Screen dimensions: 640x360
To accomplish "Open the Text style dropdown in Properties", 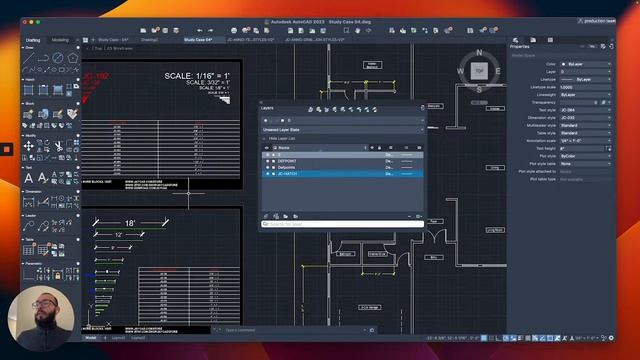I will point(585,110).
